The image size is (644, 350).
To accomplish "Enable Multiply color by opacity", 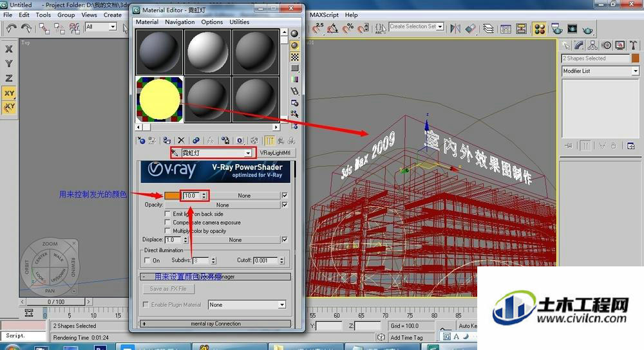I will click(x=167, y=231).
